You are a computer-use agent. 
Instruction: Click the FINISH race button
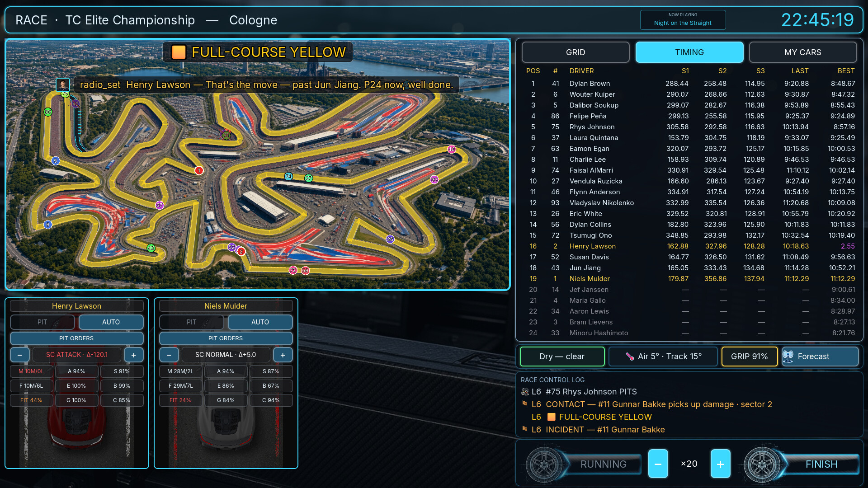(821, 464)
